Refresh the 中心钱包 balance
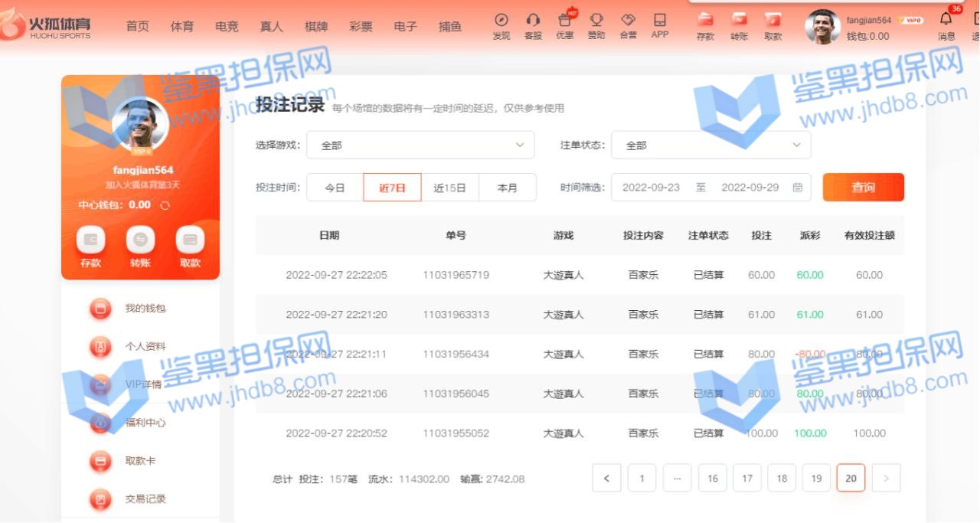Image resolution: width=980 pixels, height=523 pixels. 165,205
